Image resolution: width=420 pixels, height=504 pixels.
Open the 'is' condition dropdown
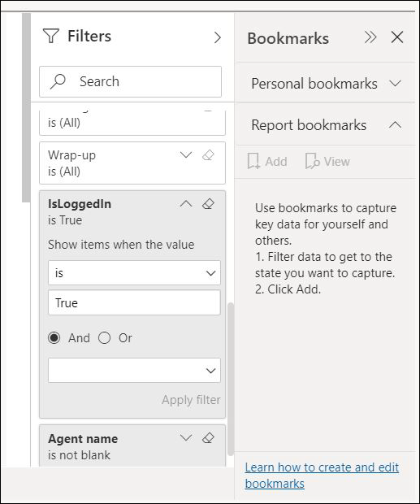coord(134,273)
